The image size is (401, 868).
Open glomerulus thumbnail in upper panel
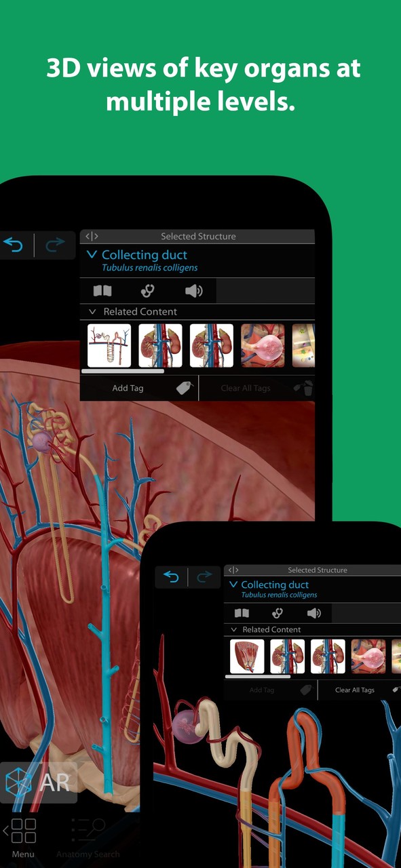(x=263, y=345)
